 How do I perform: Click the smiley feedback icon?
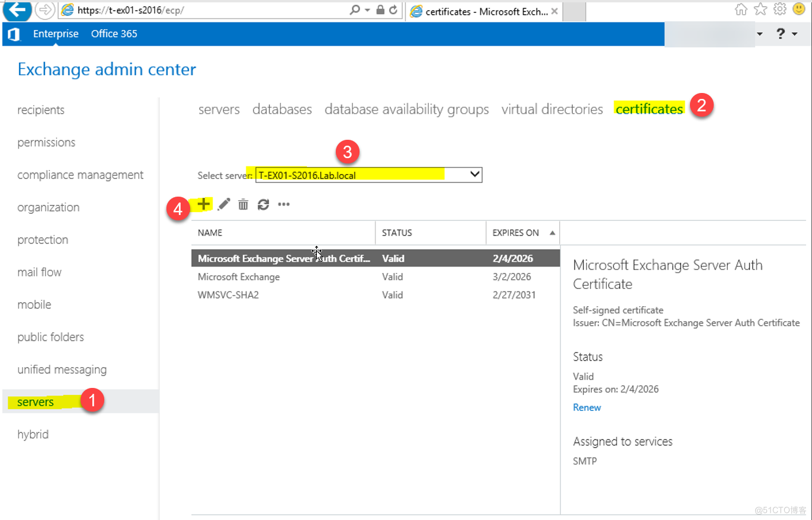[x=800, y=9]
